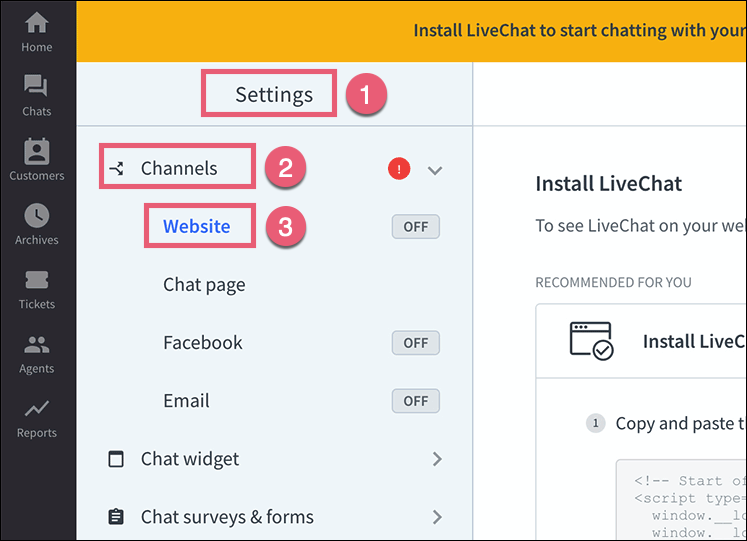
Task: Click the red alert badge next to Channels
Action: (399, 169)
